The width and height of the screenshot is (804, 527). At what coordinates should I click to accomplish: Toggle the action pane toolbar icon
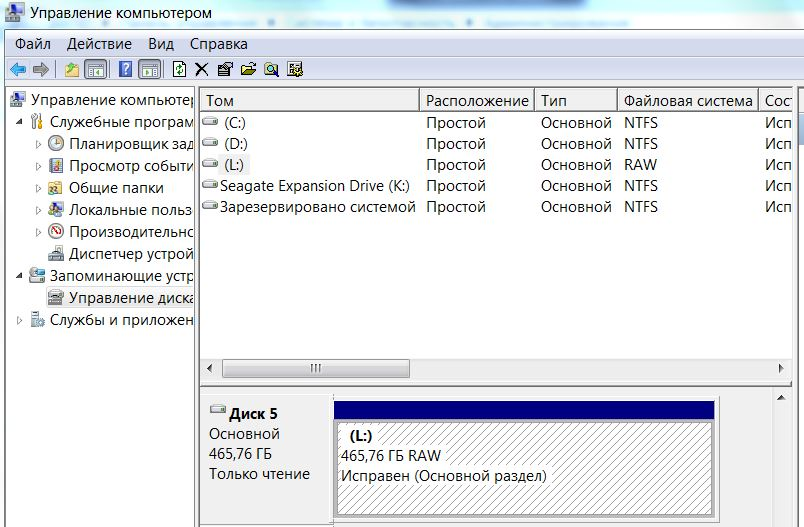150,69
